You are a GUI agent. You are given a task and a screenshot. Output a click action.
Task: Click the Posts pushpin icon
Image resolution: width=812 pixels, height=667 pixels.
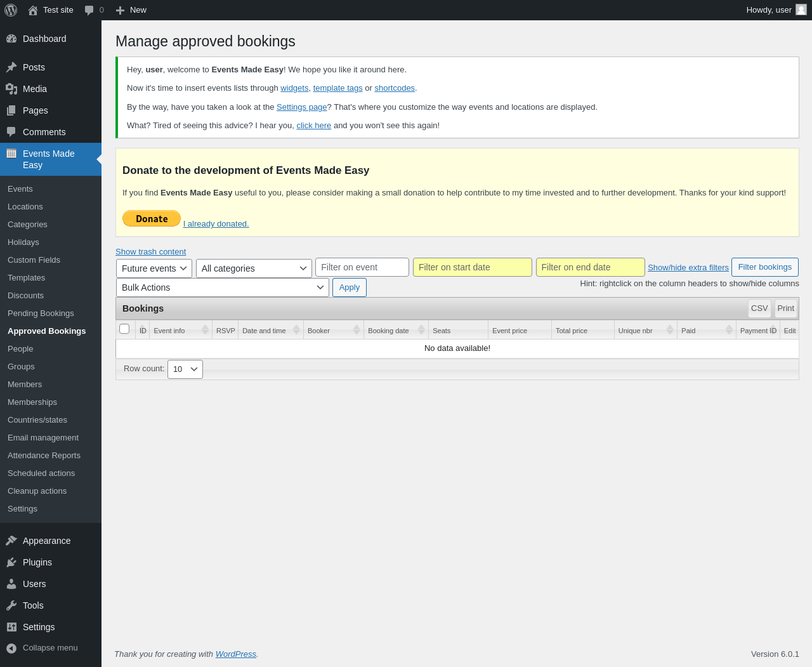point(11,67)
